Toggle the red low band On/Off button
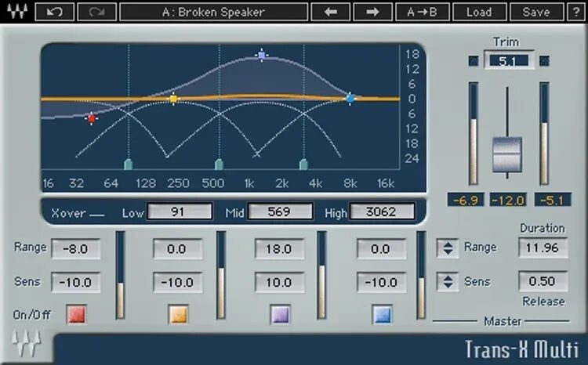Viewport: 588px width, 365px height. point(77,314)
